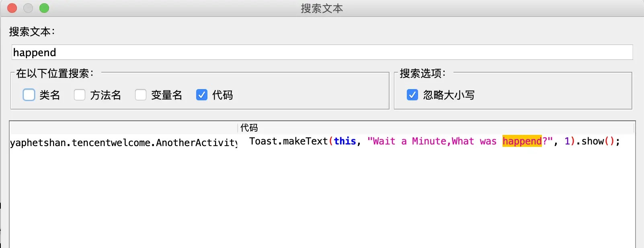644x248 pixels.
Task: Click the red close window button
Action: tap(12, 8)
